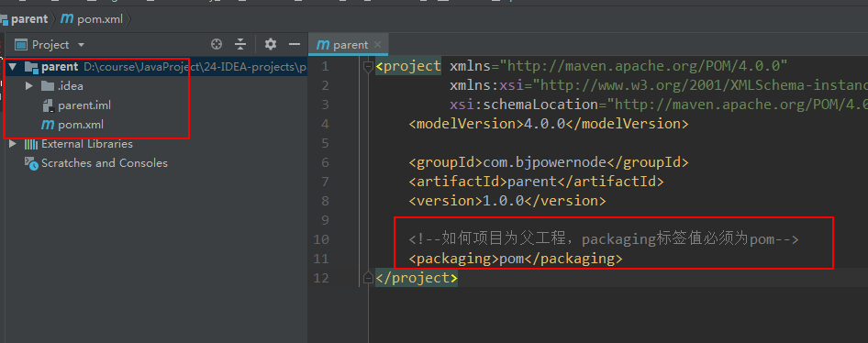This screenshot has height=343, width=868.
Task: Click the .idea folder icon
Action: (x=48, y=86)
